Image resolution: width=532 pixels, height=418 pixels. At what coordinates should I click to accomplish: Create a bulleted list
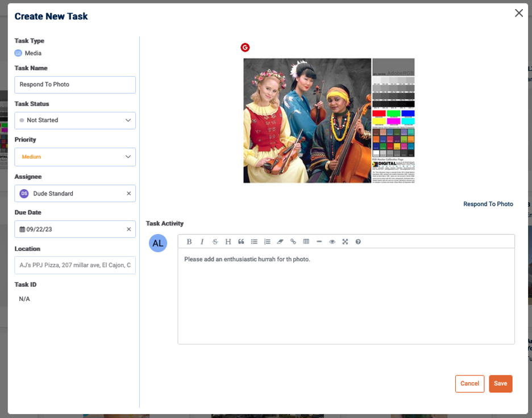(254, 241)
